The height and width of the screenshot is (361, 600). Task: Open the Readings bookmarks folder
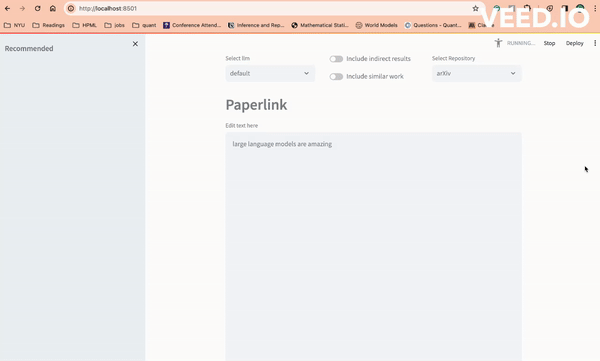click(x=48, y=25)
